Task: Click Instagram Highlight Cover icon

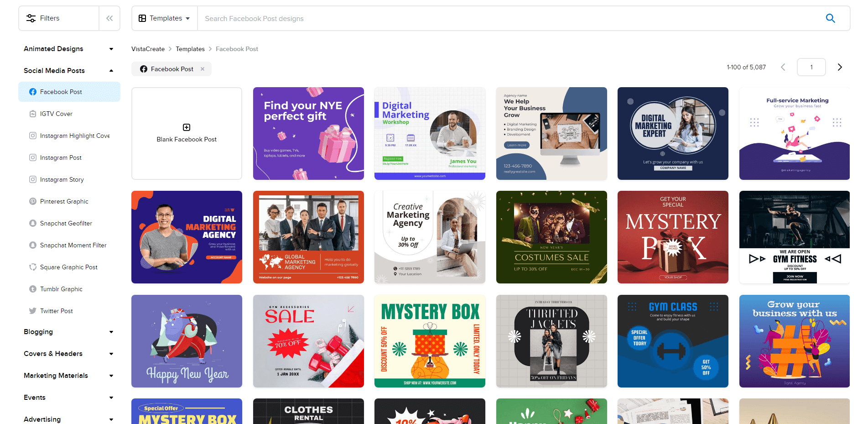Action: click(33, 136)
